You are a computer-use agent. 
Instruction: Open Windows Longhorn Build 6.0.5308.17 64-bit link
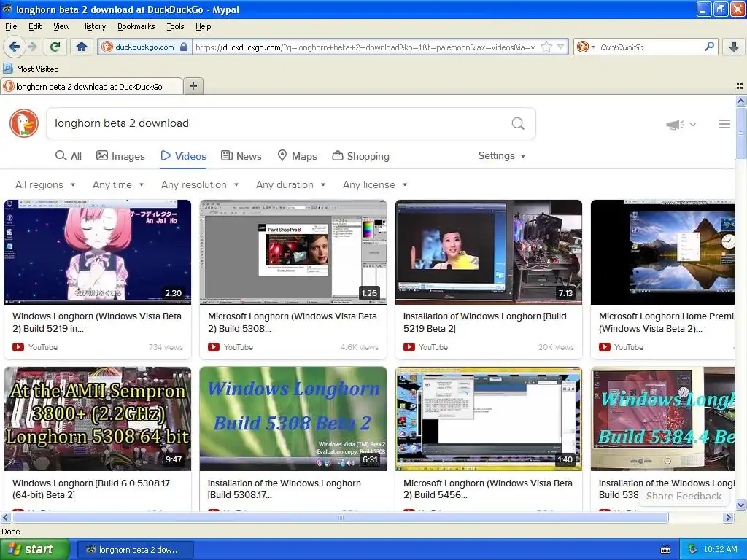pyautogui.click(x=91, y=489)
